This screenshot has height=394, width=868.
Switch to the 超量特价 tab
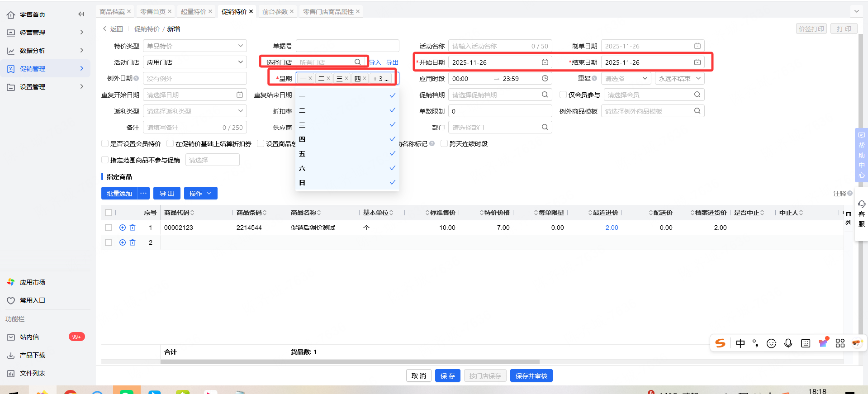[193, 12]
